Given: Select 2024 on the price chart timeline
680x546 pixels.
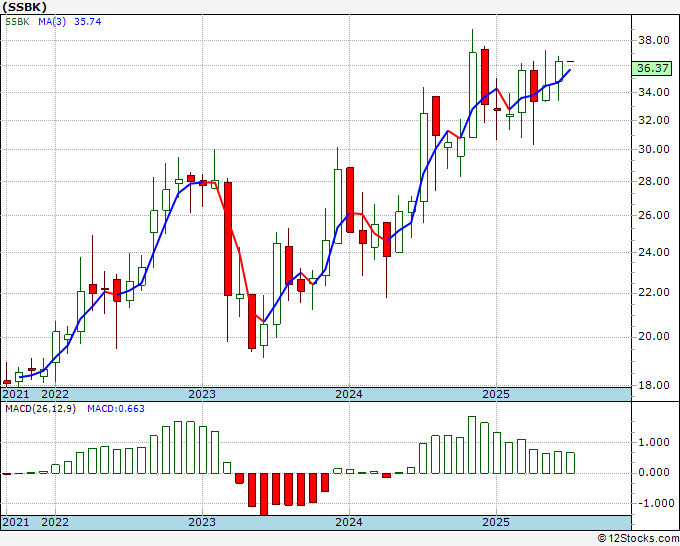Looking at the screenshot, I should point(349,394).
